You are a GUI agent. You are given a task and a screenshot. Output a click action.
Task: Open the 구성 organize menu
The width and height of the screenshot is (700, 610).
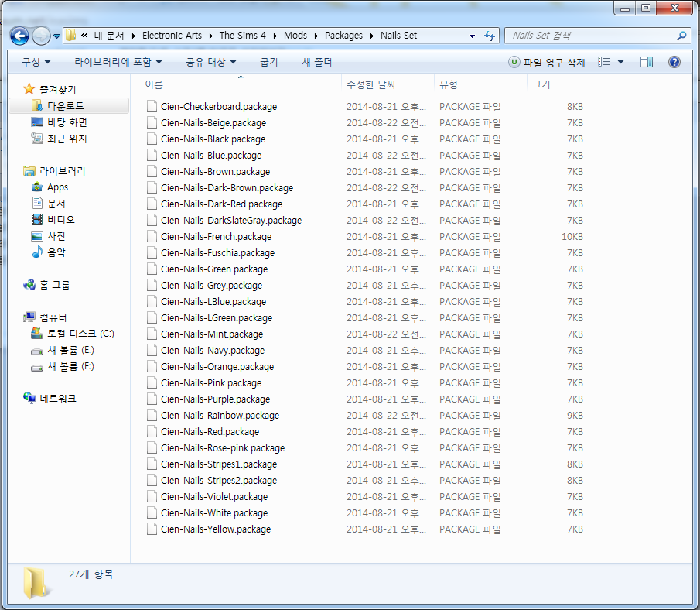tap(36, 62)
